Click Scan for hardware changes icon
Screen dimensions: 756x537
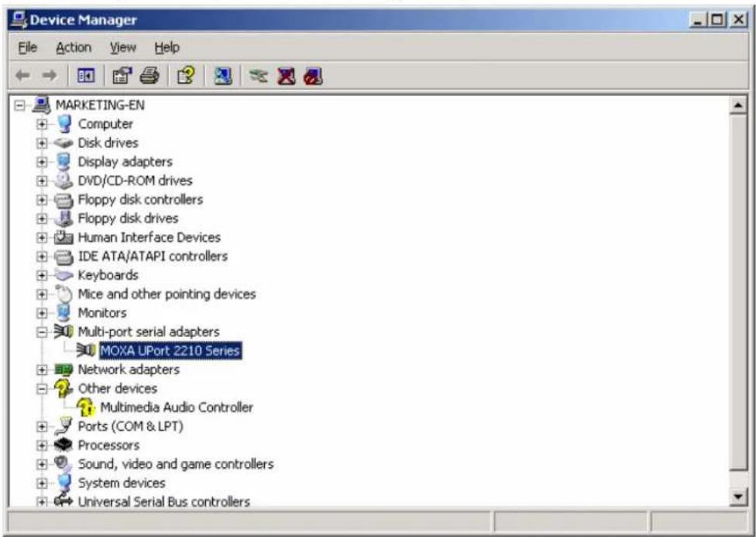pos(223,76)
